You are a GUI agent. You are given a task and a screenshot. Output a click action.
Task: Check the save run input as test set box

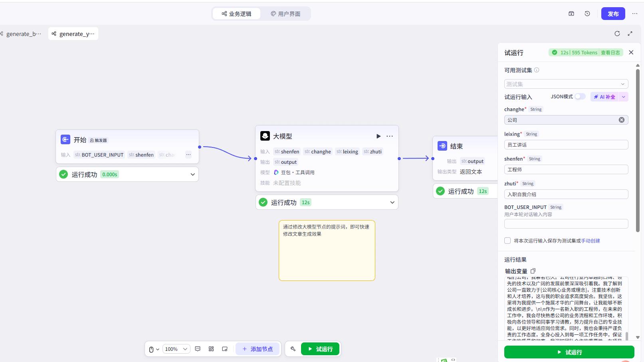(507, 241)
